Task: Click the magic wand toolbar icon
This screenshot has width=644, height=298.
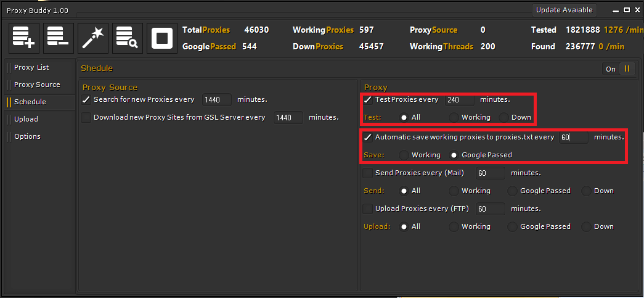Action: tap(93, 38)
